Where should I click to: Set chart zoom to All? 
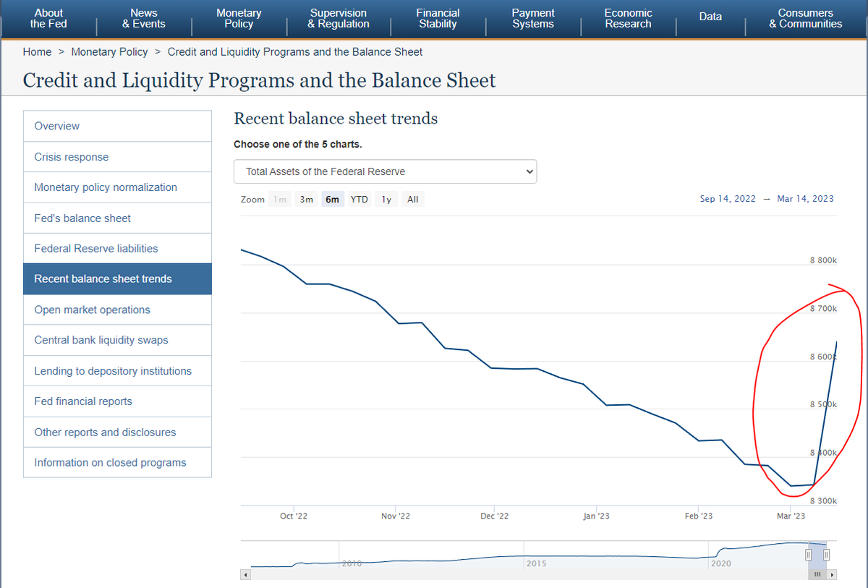[x=412, y=200]
